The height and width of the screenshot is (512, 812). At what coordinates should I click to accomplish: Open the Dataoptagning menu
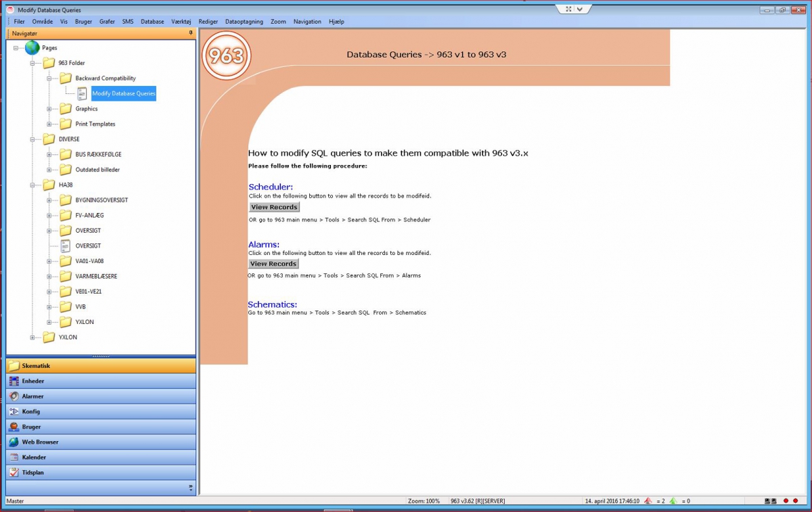[x=244, y=22]
